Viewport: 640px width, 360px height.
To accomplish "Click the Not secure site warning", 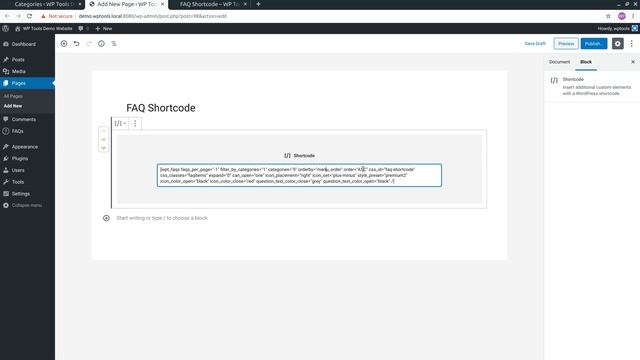I will (x=57, y=16).
